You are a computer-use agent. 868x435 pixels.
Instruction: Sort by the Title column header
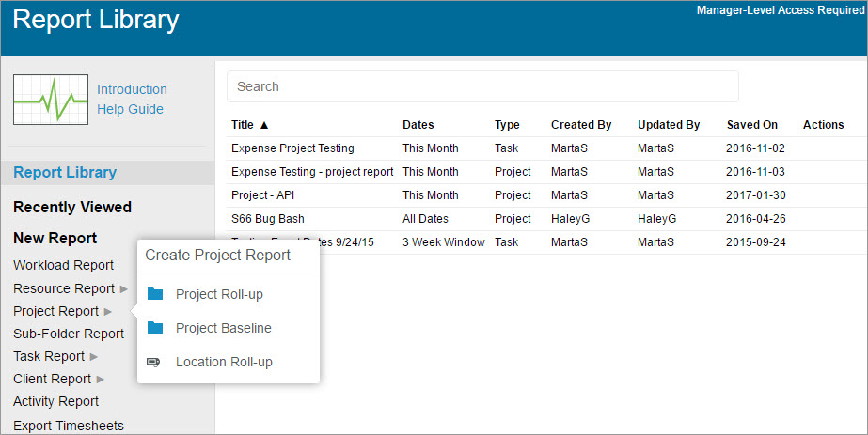[243, 125]
